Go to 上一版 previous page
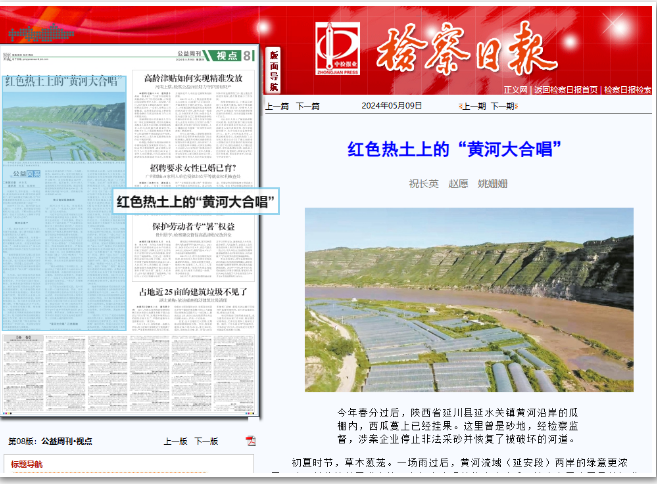Image resolution: width=657 pixels, height=484 pixels. pyautogui.click(x=175, y=441)
